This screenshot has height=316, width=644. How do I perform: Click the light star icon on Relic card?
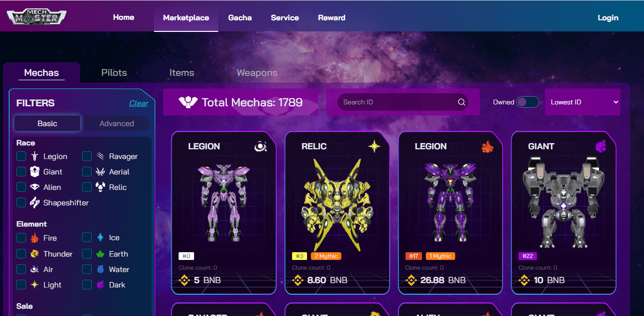[374, 146]
